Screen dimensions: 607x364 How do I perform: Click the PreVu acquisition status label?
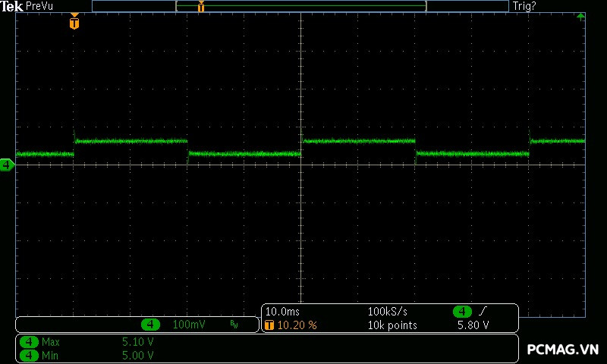pyautogui.click(x=39, y=5)
